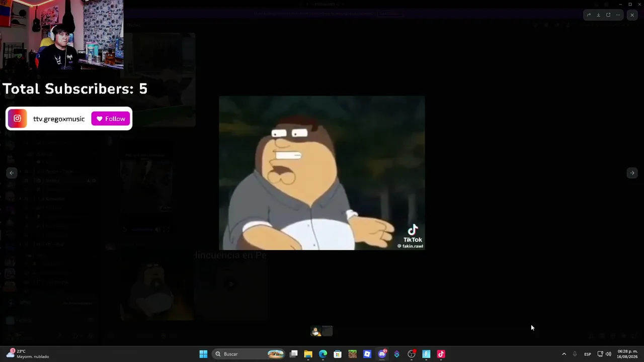Open the image in browser
Viewport: 644px width, 362px height.
608,15
